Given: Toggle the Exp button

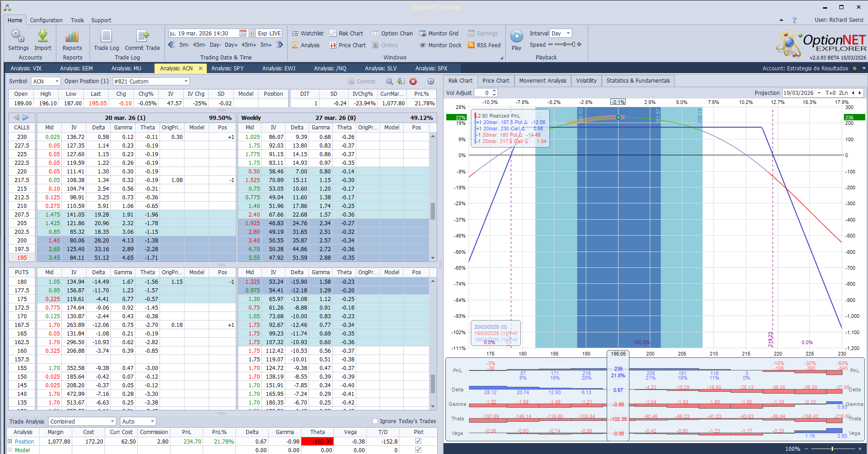Looking at the screenshot, I should click(x=263, y=33).
